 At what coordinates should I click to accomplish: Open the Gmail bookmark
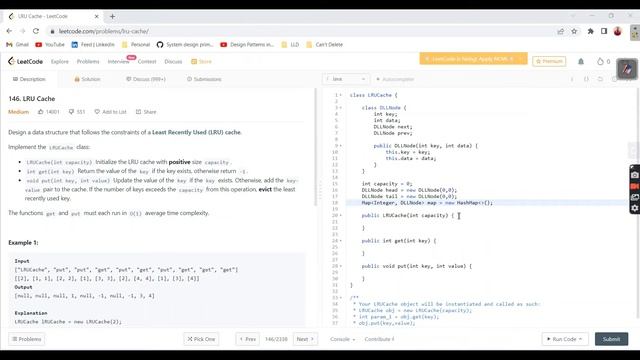pyautogui.click(x=18, y=44)
